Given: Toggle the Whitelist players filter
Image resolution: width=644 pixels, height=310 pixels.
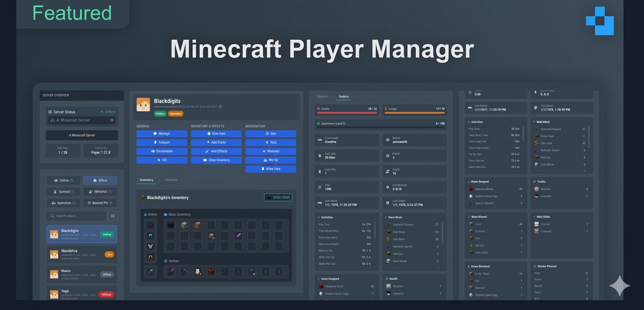Looking at the screenshot, I should [100, 192].
